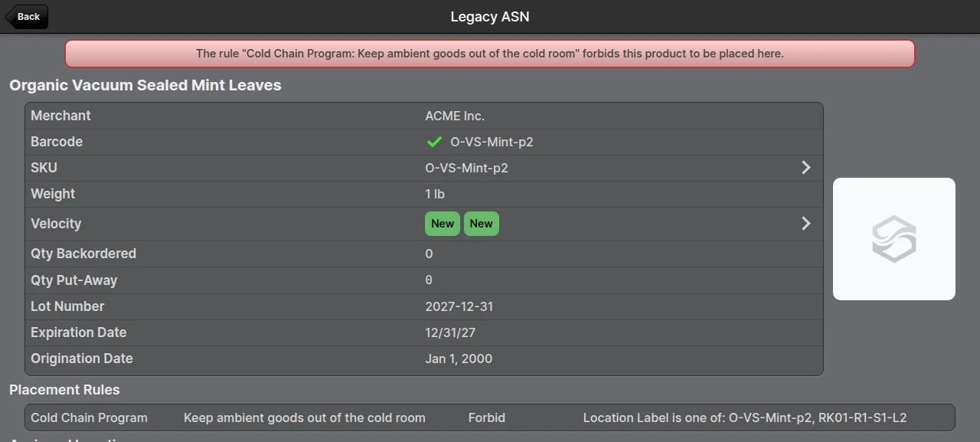Click the Expiration Date 12/31/27 value

(x=450, y=332)
